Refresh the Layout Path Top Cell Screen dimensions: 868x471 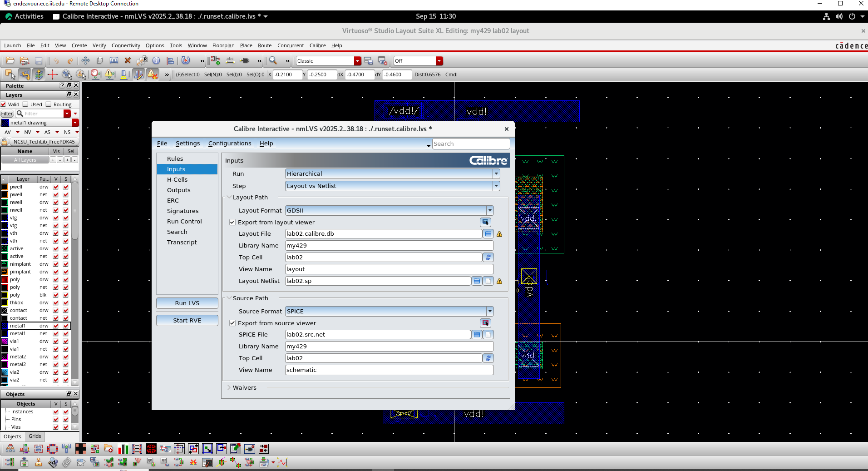tap(488, 258)
